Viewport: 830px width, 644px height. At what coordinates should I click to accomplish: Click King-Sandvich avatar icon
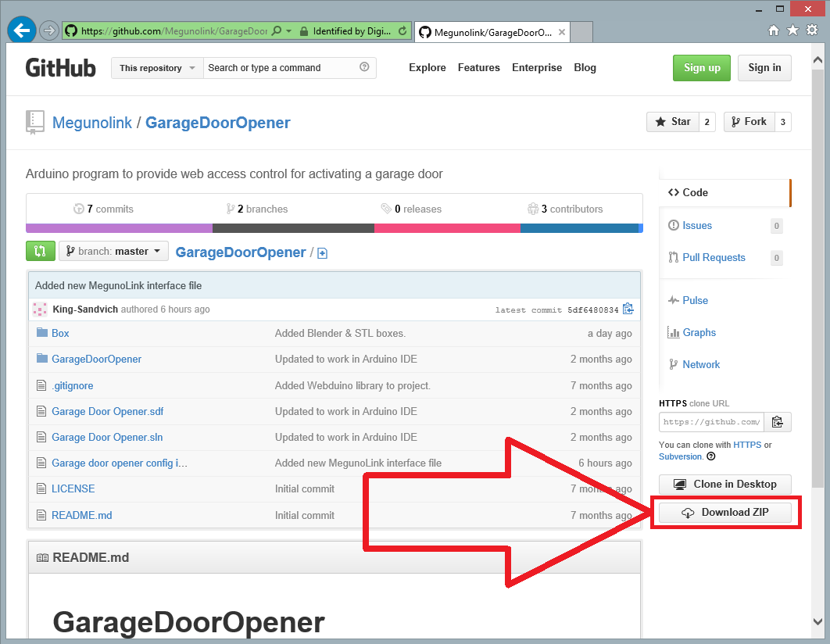tap(40, 309)
